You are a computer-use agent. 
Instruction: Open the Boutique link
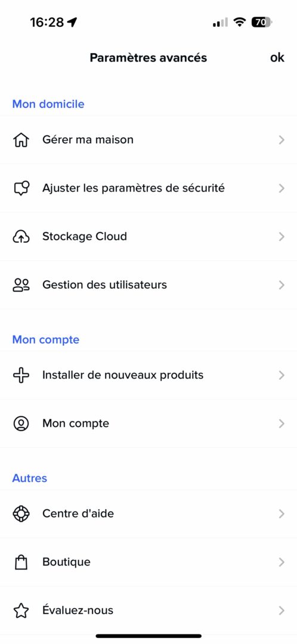[148, 562]
